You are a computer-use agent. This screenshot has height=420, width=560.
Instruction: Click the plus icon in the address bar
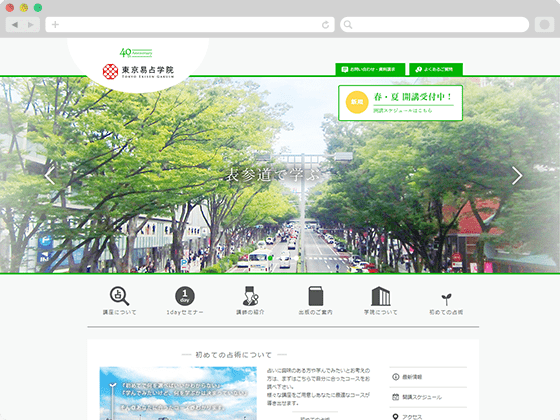coord(55,25)
